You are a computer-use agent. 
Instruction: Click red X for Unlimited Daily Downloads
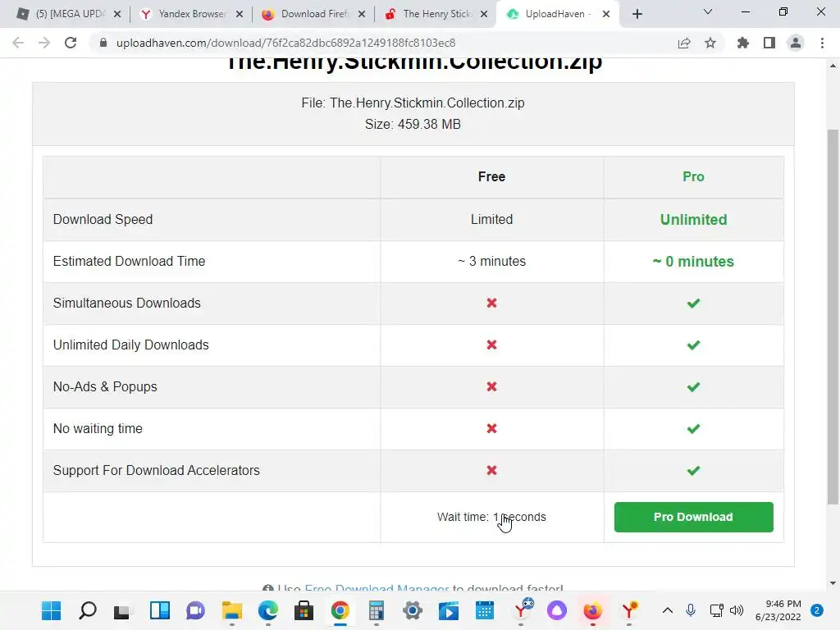point(491,345)
